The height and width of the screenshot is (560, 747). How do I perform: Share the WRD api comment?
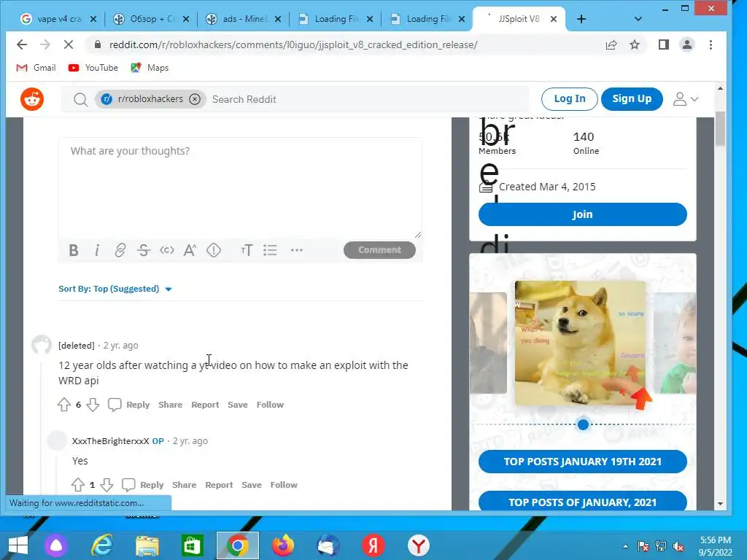pyautogui.click(x=171, y=405)
